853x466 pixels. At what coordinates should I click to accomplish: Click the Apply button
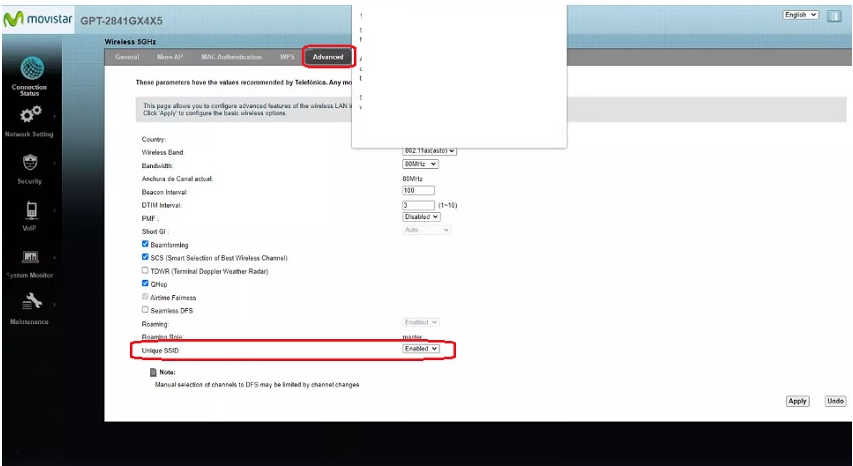pos(797,401)
